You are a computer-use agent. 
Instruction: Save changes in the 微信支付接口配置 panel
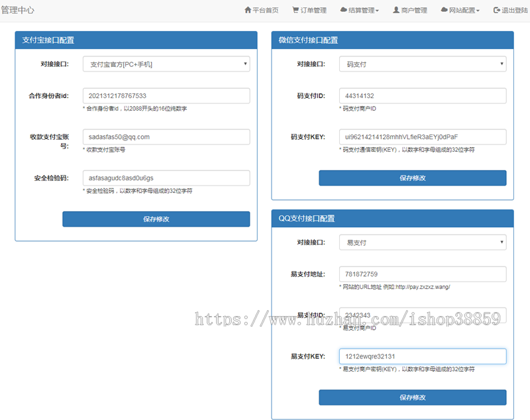pos(413,178)
